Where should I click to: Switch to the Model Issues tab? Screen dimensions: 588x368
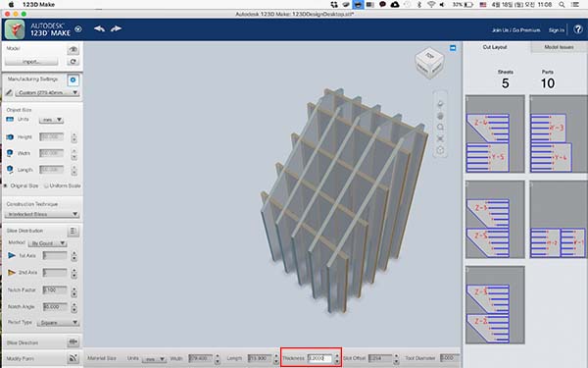[559, 47]
